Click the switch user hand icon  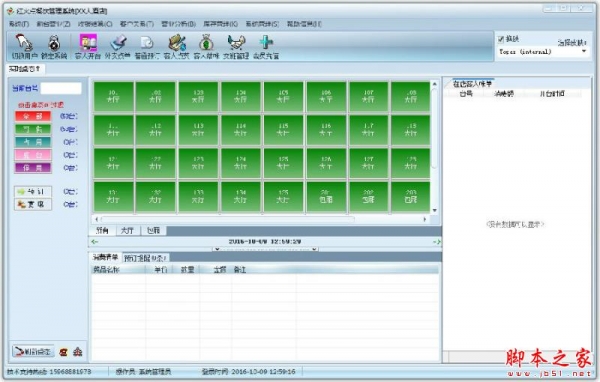(x=24, y=42)
